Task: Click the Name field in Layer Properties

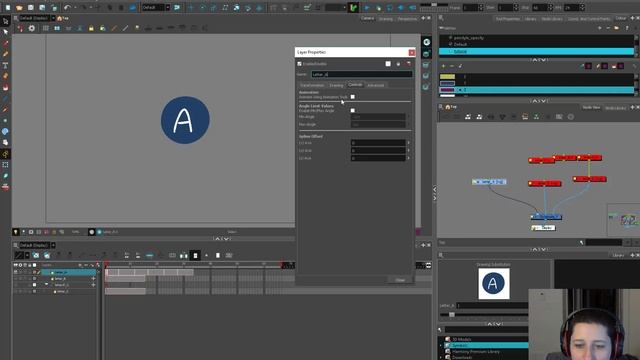Action: click(x=362, y=74)
